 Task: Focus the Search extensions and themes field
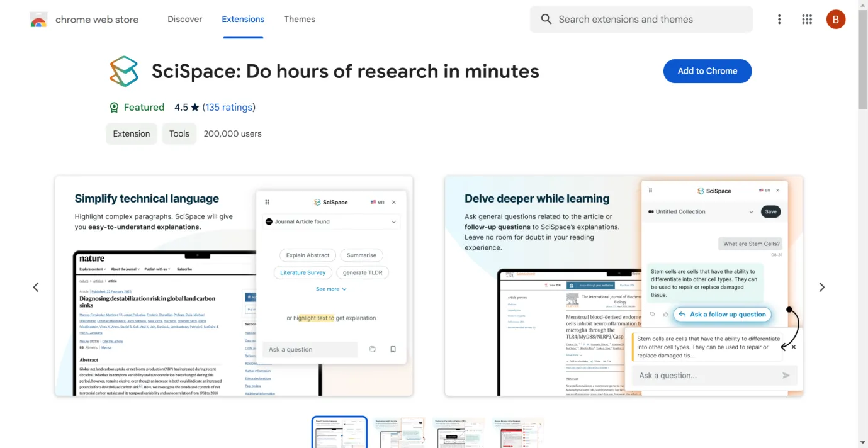coord(641,20)
